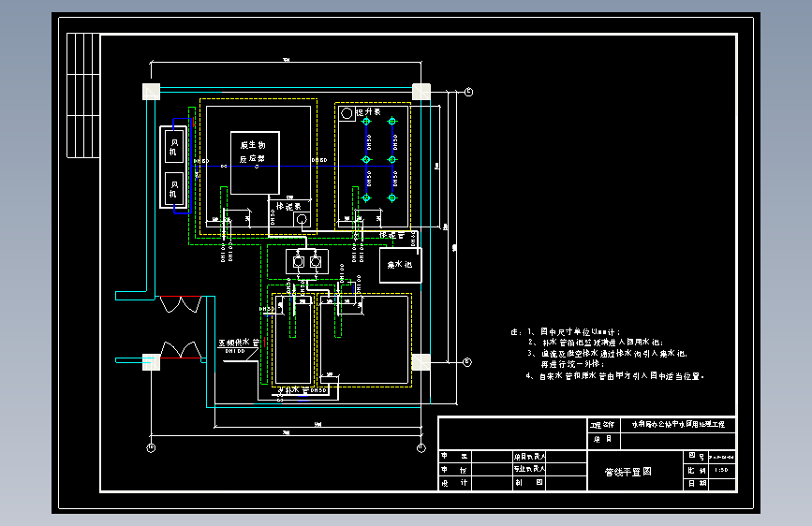Select the "日期" title block cell
This screenshot has height=526, width=812.
697,484
